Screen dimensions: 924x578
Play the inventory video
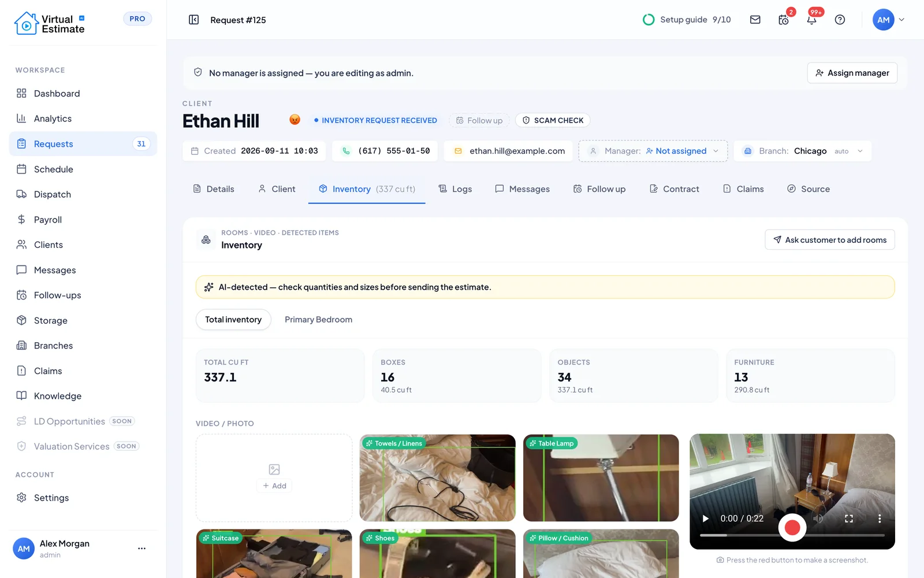[705, 518]
